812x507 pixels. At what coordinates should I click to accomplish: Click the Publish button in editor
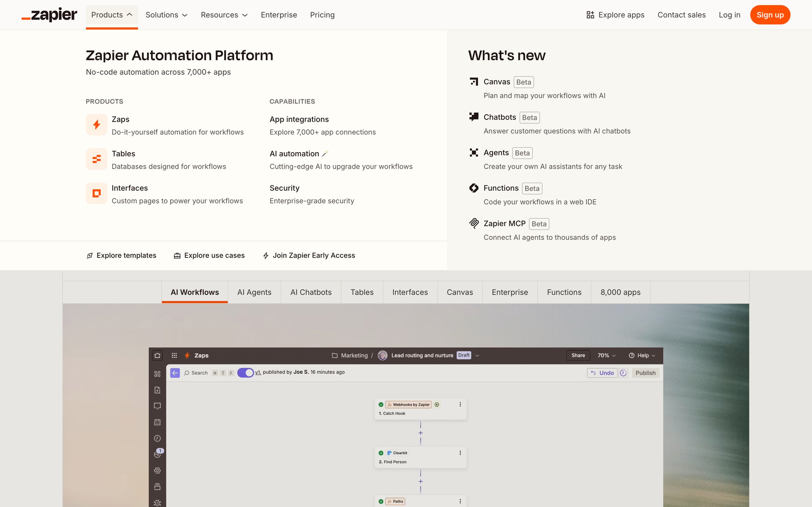pos(646,373)
